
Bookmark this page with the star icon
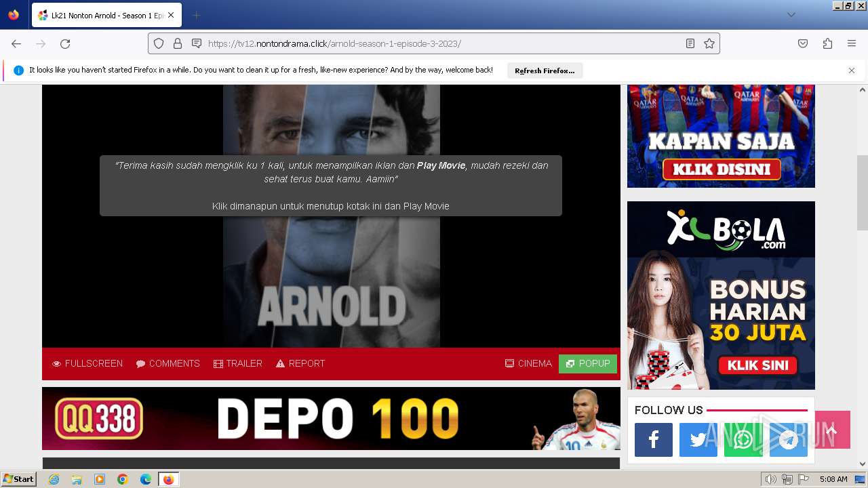[x=709, y=43]
